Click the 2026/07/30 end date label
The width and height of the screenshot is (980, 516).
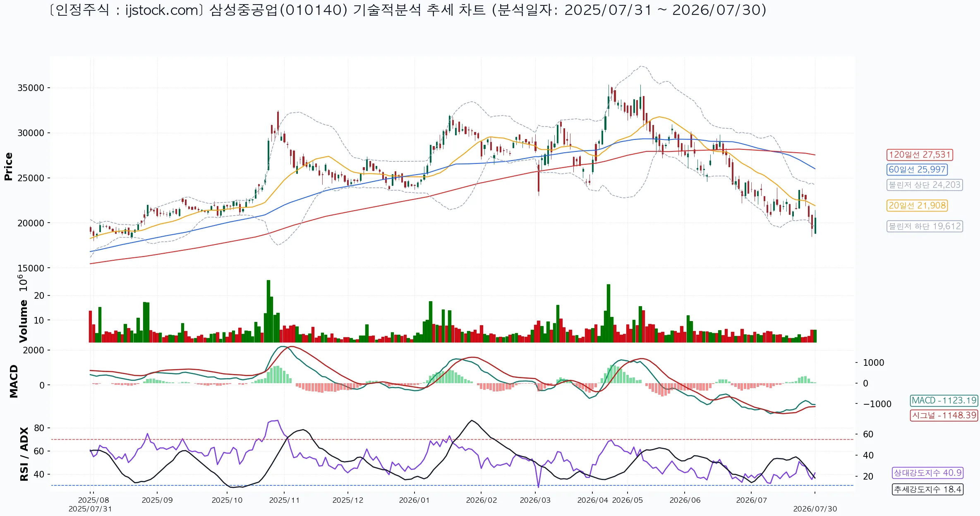pyautogui.click(x=815, y=509)
